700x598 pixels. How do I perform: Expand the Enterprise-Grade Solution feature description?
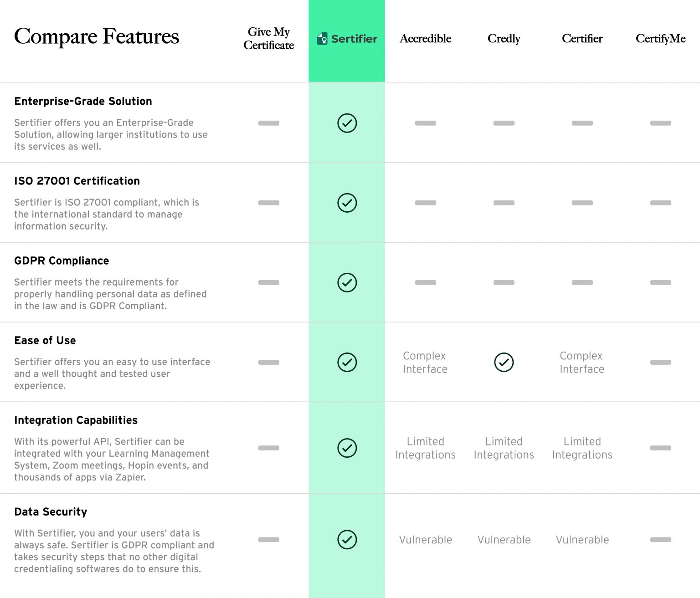[x=83, y=101]
